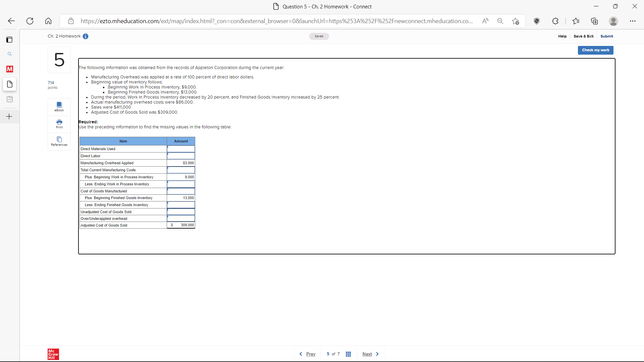Click the favorites star in the toolbar
This screenshot has height=362, width=644.
click(576, 21)
